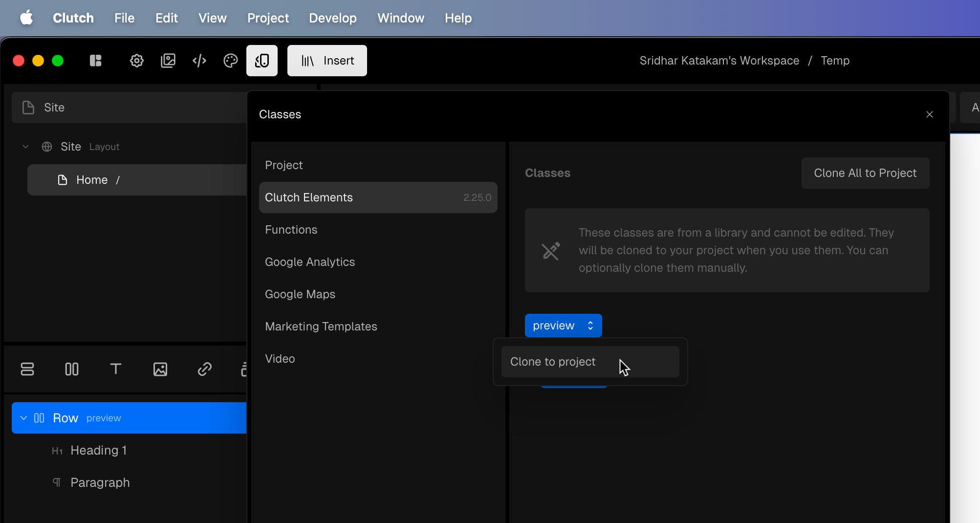Viewport: 980px width, 523px height.
Task: Open the preview class dropdown
Action: pos(563,326)
